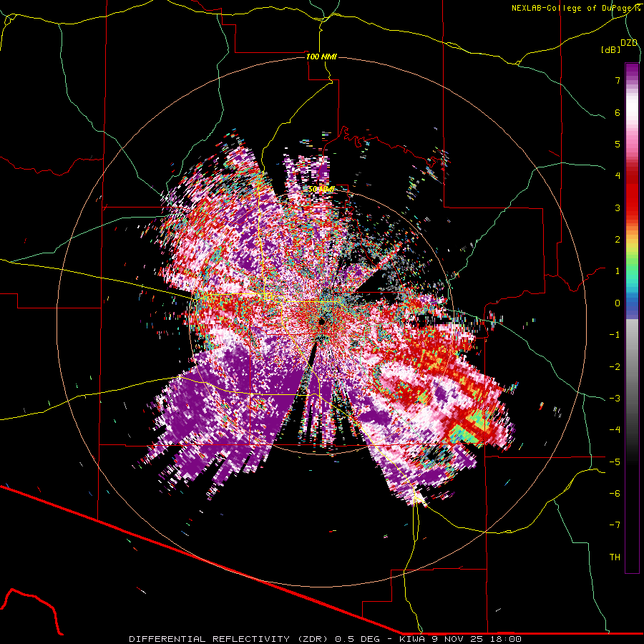Screen dimensions: 644x644
Task: Click the 4 value on the color scale
Action: tap(618, 176)
